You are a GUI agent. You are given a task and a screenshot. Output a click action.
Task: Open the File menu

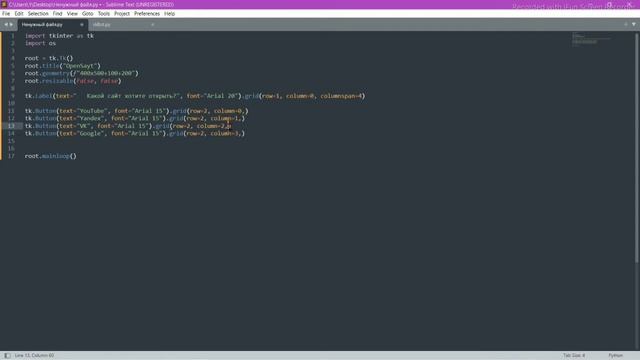(6, 13)
